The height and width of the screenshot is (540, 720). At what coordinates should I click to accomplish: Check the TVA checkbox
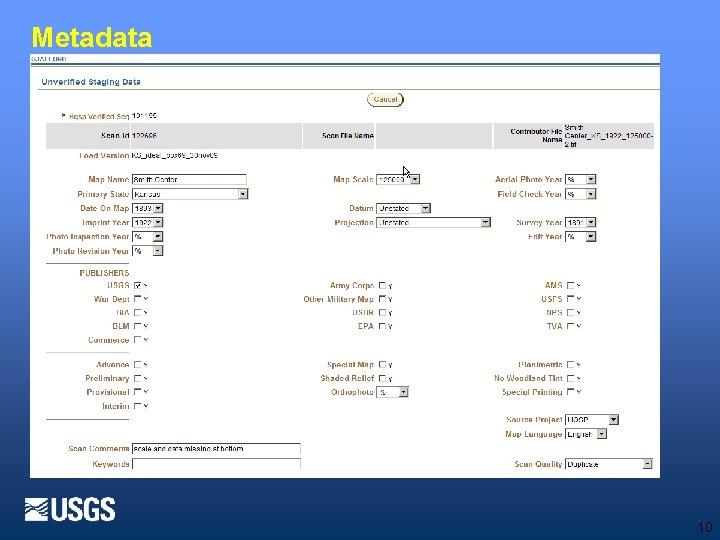pos(570,326)
